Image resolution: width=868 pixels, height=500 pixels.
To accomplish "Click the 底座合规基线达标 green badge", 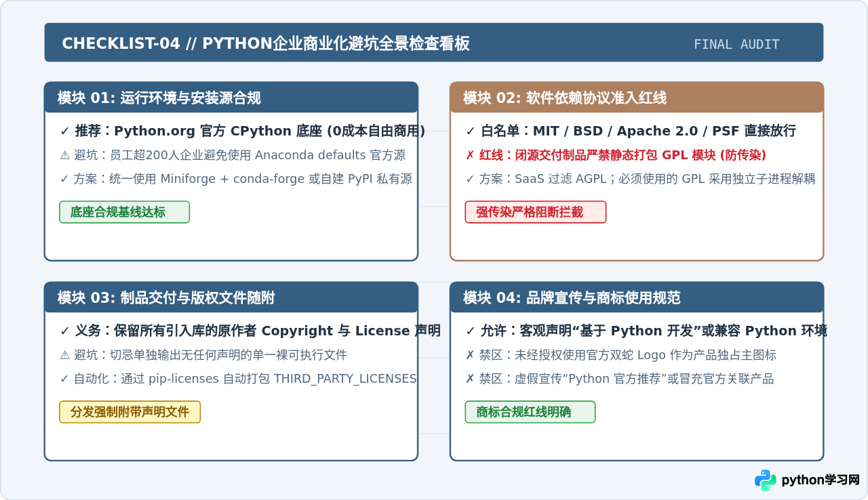I will [125, 212].
